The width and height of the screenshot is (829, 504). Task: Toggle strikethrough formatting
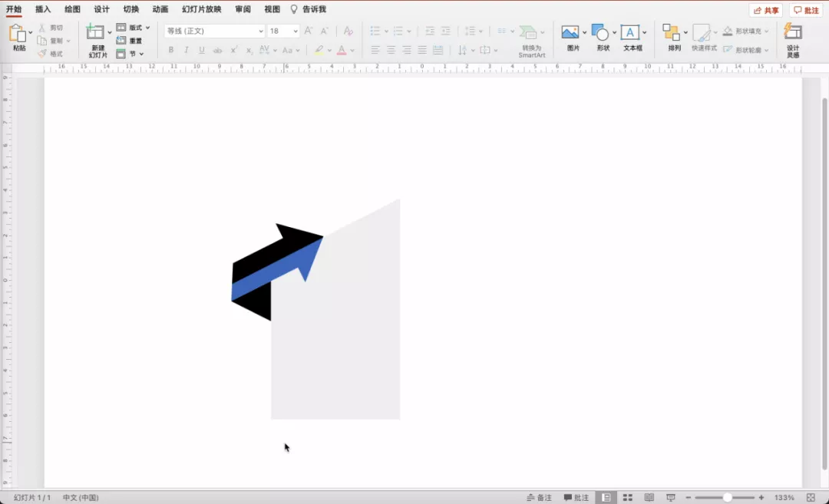[x=217, y=50]
